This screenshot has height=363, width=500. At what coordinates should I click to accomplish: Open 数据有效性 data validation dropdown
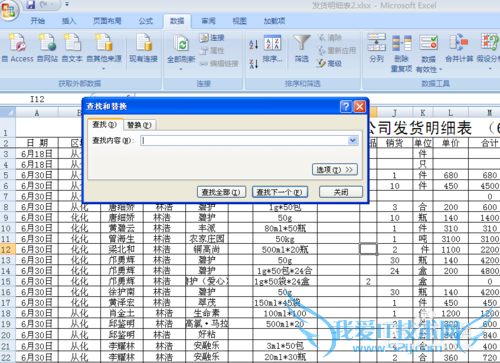point(429,53)
